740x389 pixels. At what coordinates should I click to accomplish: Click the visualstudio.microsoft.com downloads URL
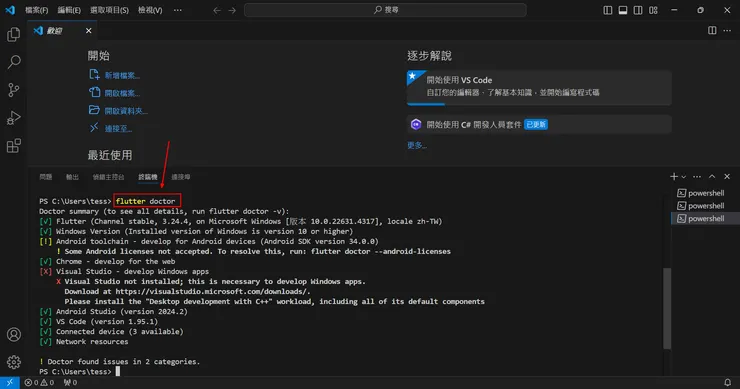click(212, 291)
